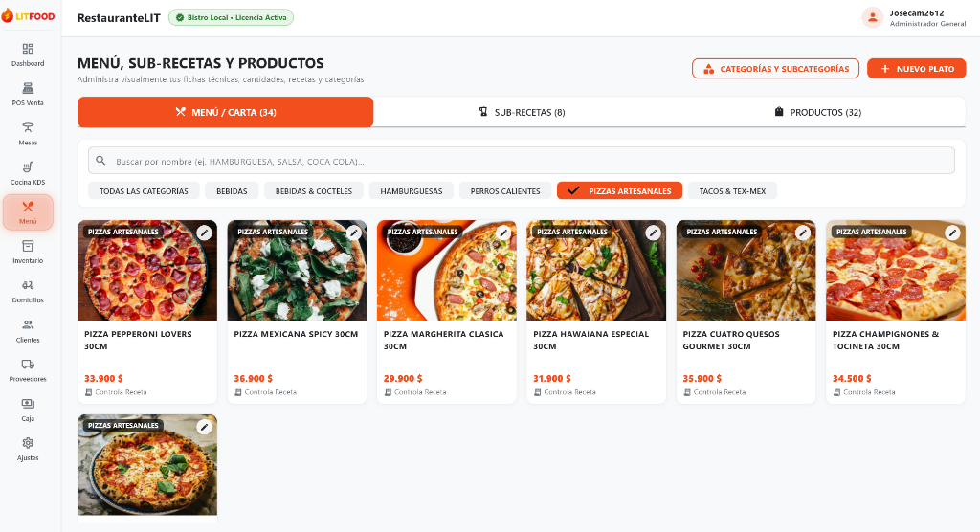Deselect the Pizzas Artesanales filter chip
This screenshot has height=532, width=980.
[x=619, y=190]
